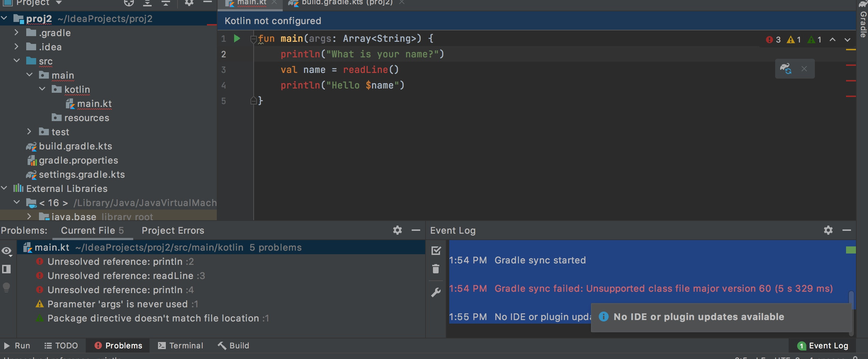Screen dimensions: 868x359
Task: Switch to Project Errors tab
Action: tap(173, 230)
